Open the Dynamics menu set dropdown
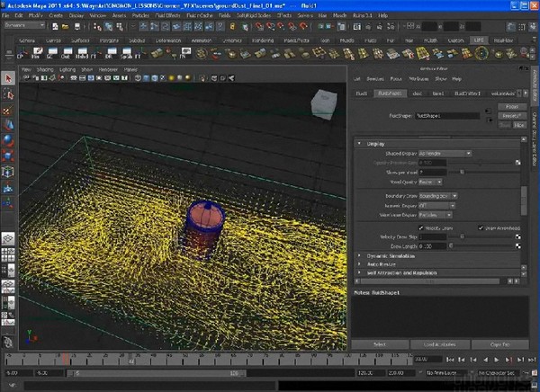 coord(25,25)
